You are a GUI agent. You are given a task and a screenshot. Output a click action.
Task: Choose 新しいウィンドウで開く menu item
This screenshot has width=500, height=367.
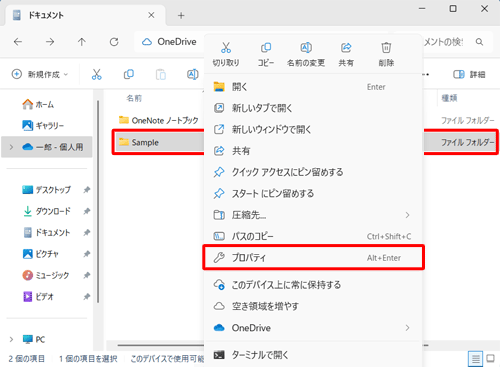point(313,129)
